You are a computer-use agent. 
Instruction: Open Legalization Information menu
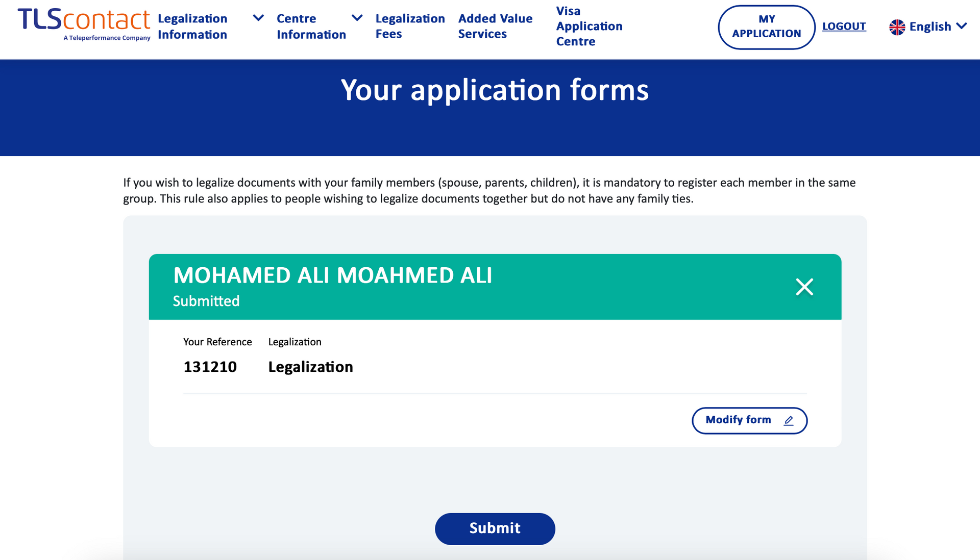point(192,27)
